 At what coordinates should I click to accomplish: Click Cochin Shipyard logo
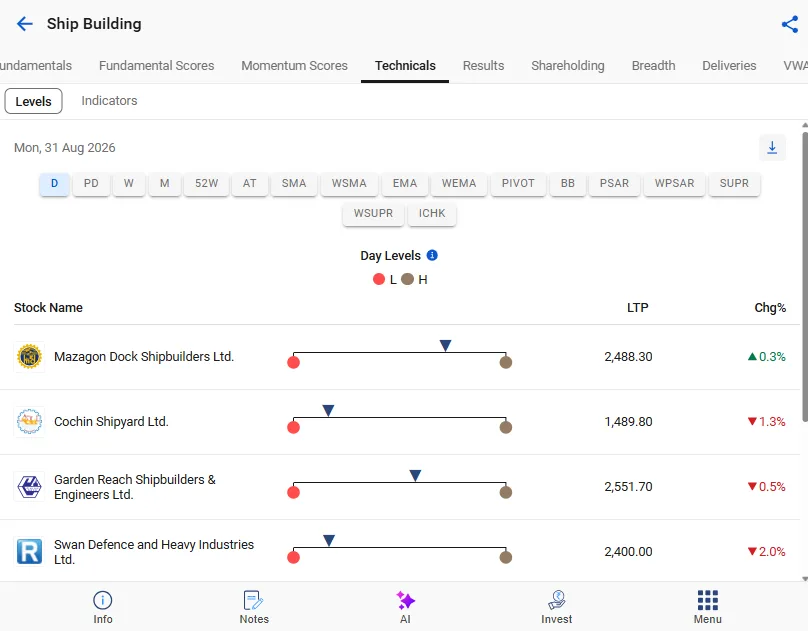pos(29,421)
